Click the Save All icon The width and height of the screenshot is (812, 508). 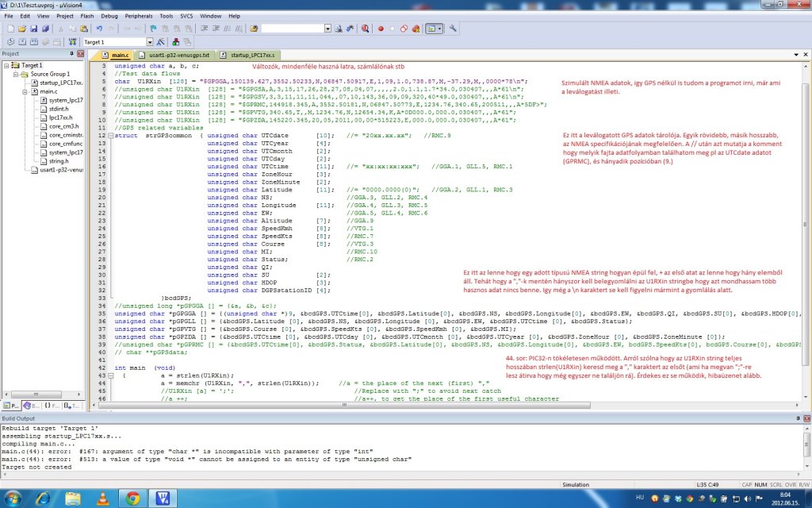[x=45, y=29]
